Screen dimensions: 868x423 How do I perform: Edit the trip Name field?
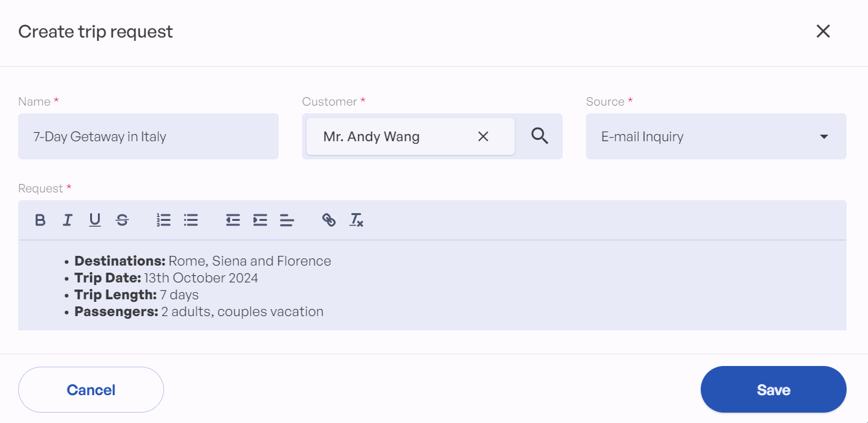[x=148, y=137]
